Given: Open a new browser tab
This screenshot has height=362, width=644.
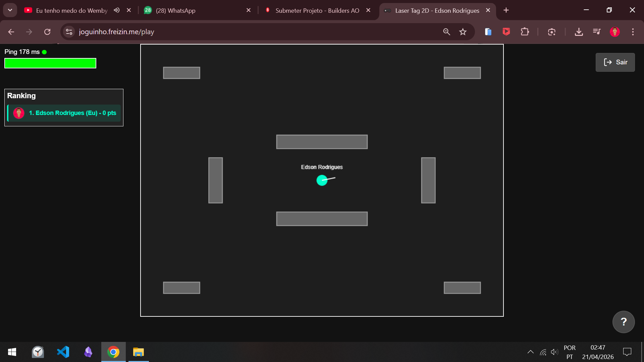Looking at the screenshot, I should click(x=506, y=10).
